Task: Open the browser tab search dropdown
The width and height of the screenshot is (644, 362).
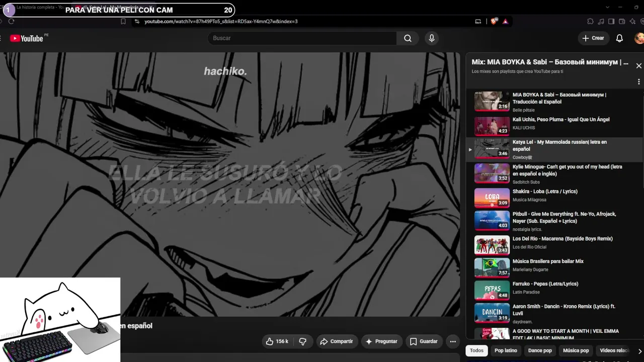Action: 607,7
